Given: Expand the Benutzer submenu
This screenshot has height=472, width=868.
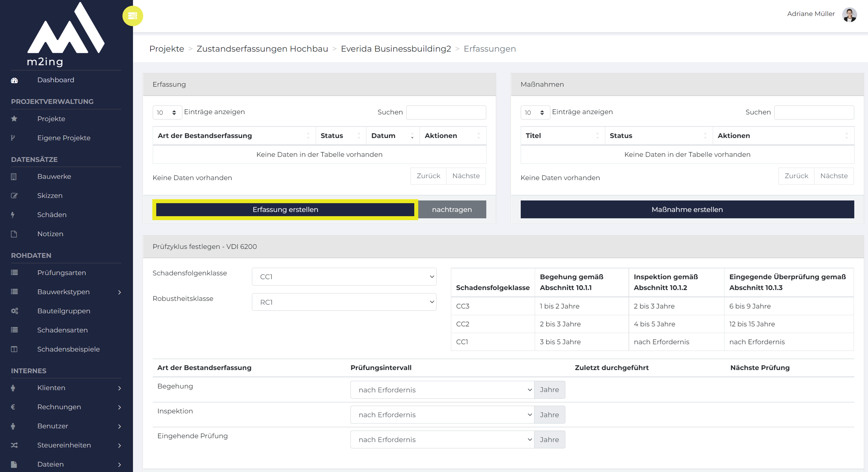Looking at the screenshot, I should coord(119,426).
